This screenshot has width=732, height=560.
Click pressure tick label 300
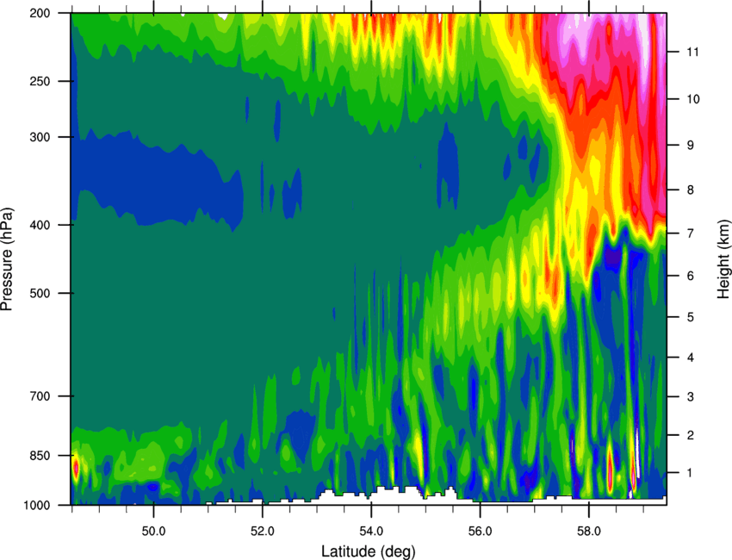[40, 137]
